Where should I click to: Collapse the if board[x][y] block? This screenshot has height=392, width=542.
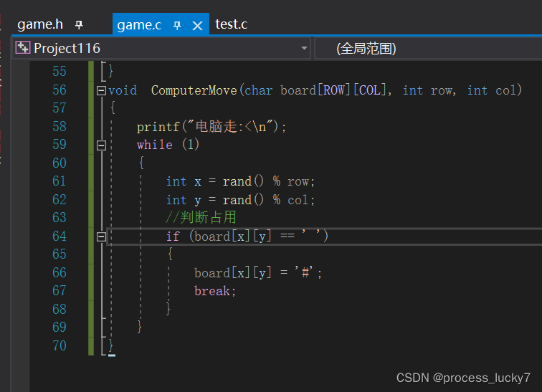tap(101, 236)
